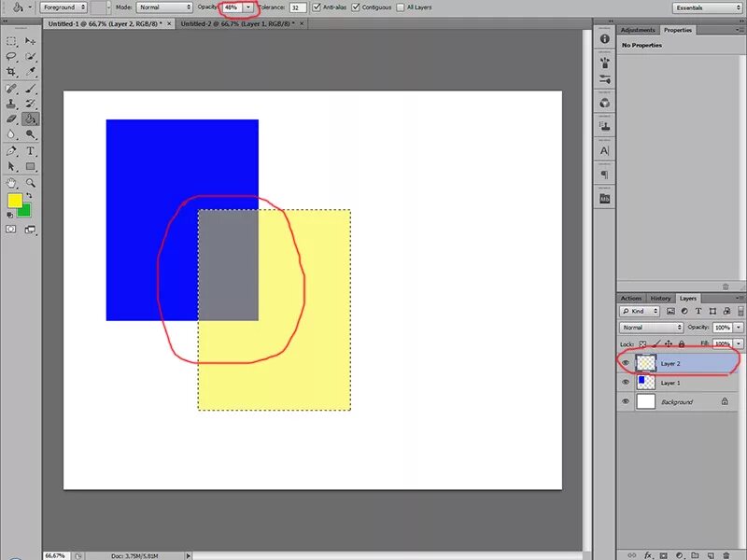Select the Pen tool

[11, 151]
